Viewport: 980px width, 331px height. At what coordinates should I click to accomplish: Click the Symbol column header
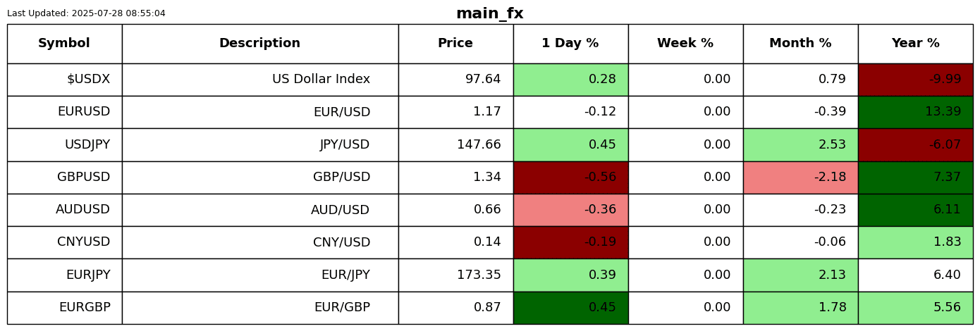tap(64, 44)
